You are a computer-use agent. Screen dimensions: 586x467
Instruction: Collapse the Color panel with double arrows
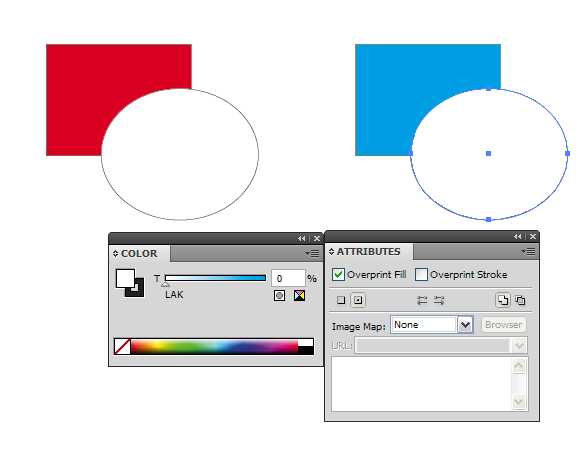[x=302, y=238]
